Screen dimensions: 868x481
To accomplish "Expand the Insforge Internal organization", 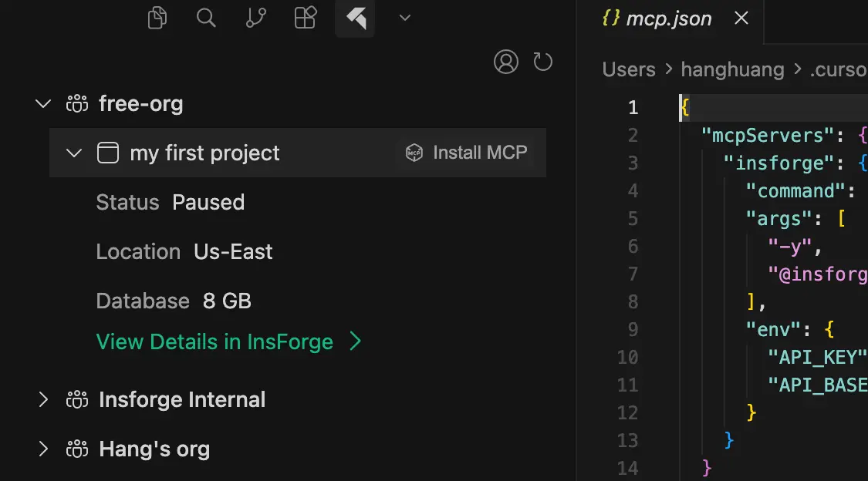I will 43,399.
